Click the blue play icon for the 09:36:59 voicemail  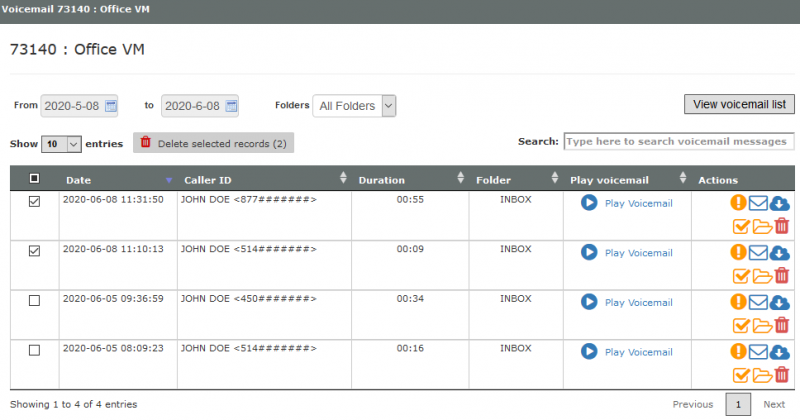click(589, 302)
